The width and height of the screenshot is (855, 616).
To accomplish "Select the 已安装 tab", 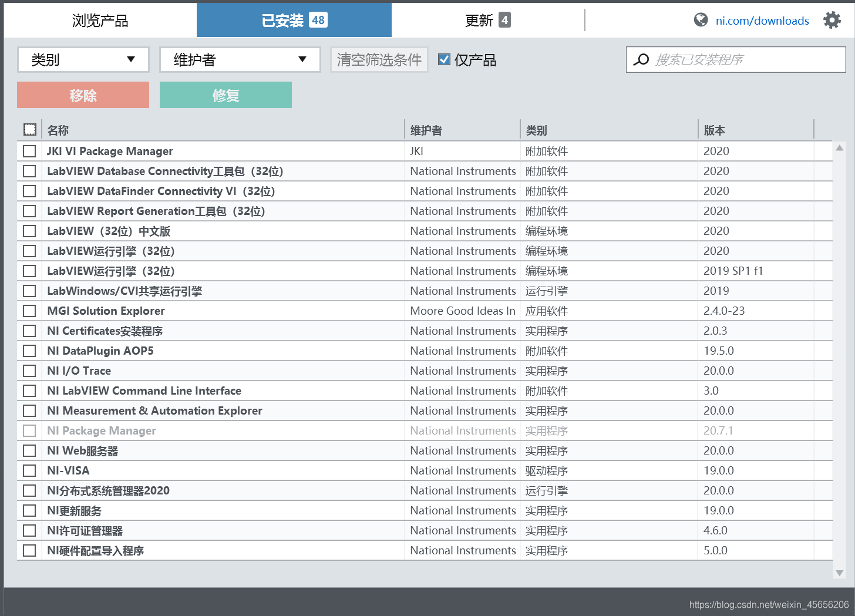I will pyautogui.click(x=294, y=21).
